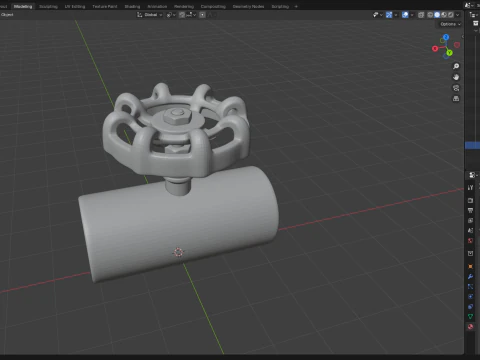
Task: Switch to material preview shading
Action: point(444,15)
